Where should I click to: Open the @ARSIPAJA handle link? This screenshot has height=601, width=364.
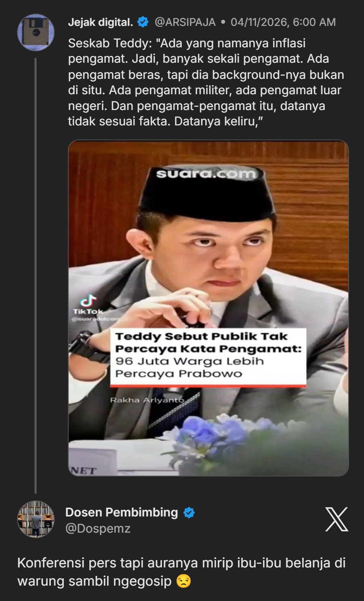pyautogui.click(x=185, y=22)
